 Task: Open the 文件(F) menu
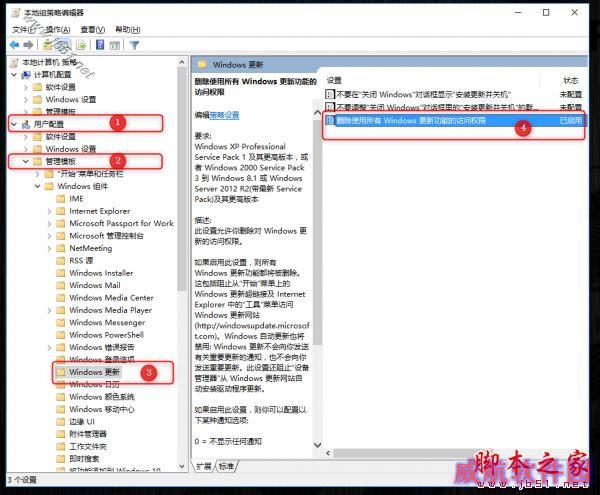pyautogui.click(x=23, y=30)
